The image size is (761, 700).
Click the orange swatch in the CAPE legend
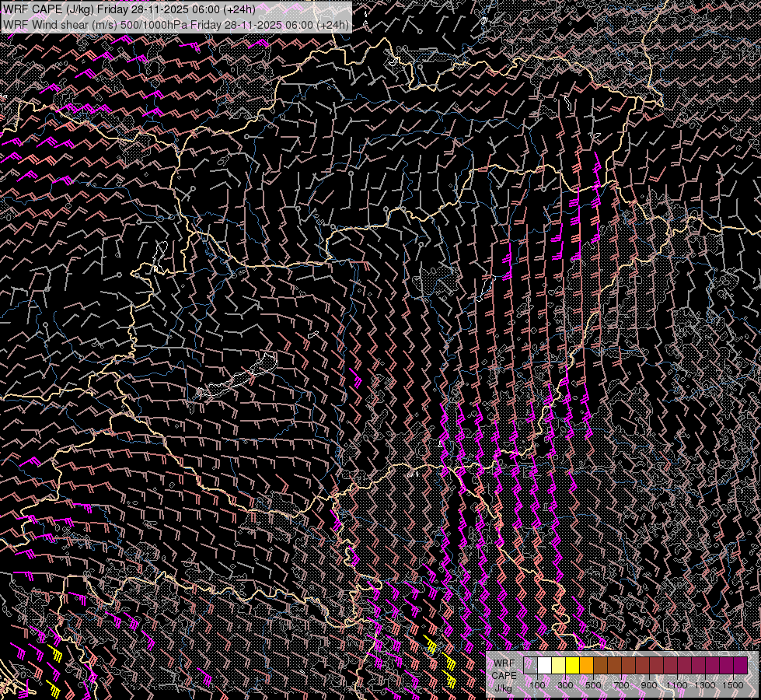click(x=586, y=665)
